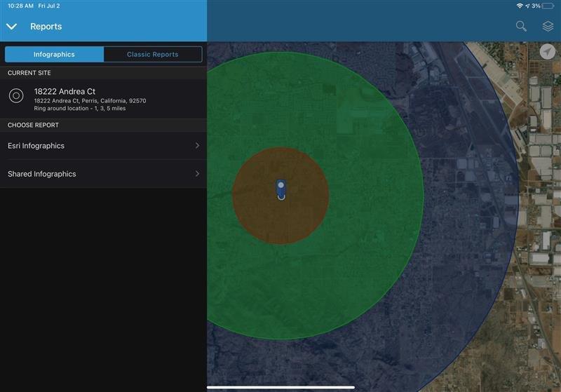Tap the current location arrow button
This screenshot has width=561, height=392.
click(548, 52)
